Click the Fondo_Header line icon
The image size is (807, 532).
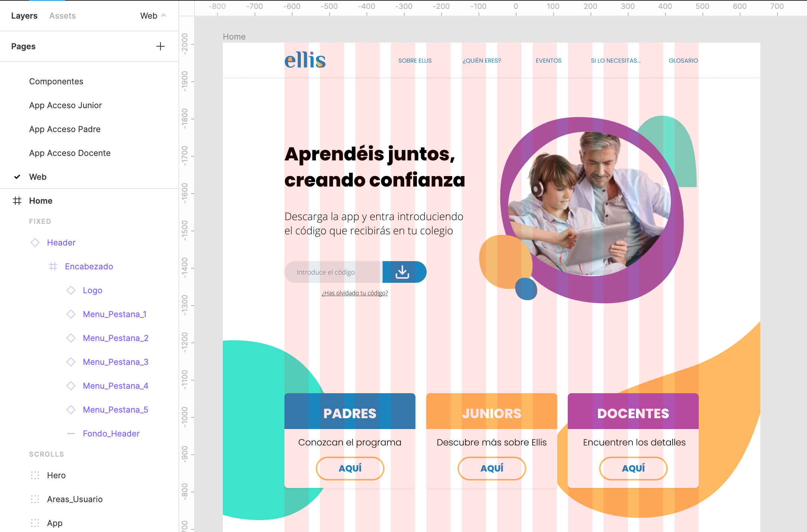[71, 434]
